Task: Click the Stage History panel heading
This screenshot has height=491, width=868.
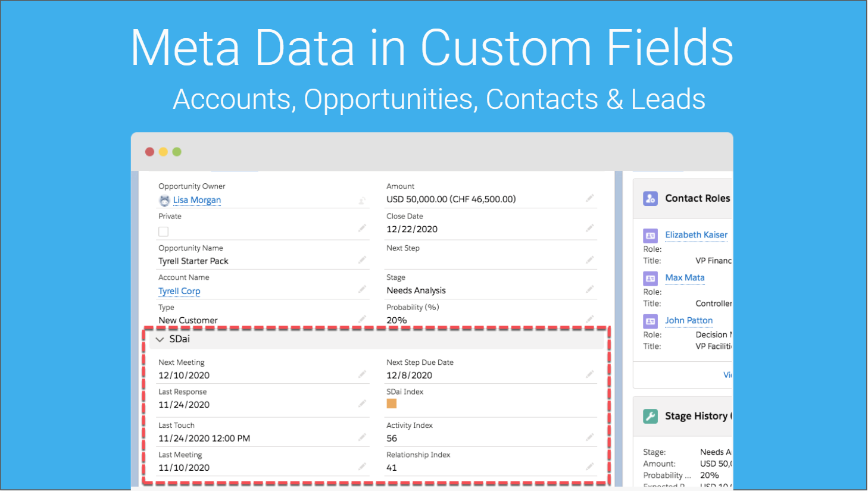Action: (698, 416)
